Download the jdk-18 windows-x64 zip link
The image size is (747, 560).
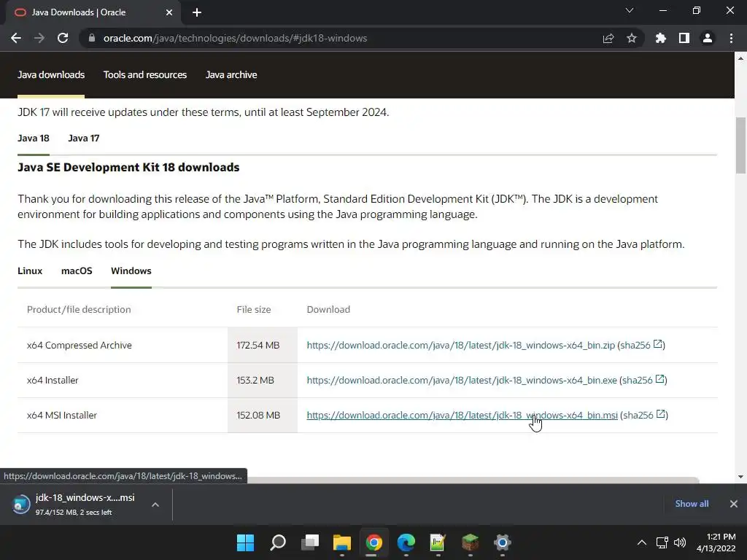click(461, 345)
